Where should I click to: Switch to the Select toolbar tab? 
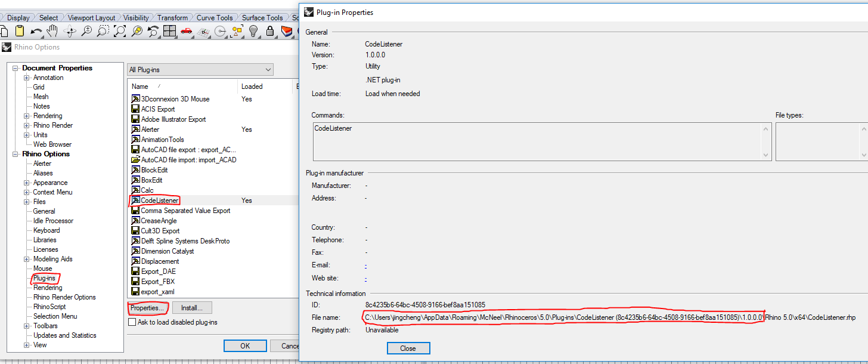pyautogui.click(x=48, y=18)
